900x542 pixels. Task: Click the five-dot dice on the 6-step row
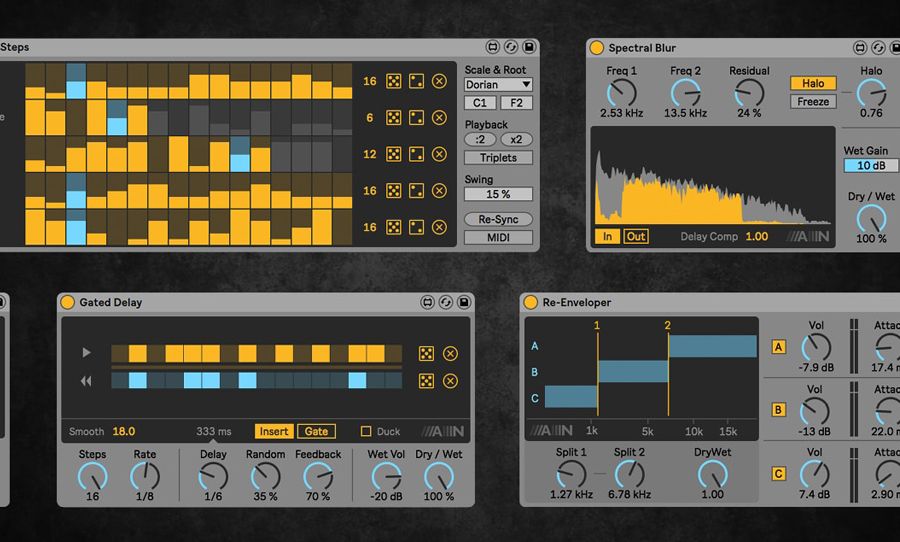coord(394,118)
